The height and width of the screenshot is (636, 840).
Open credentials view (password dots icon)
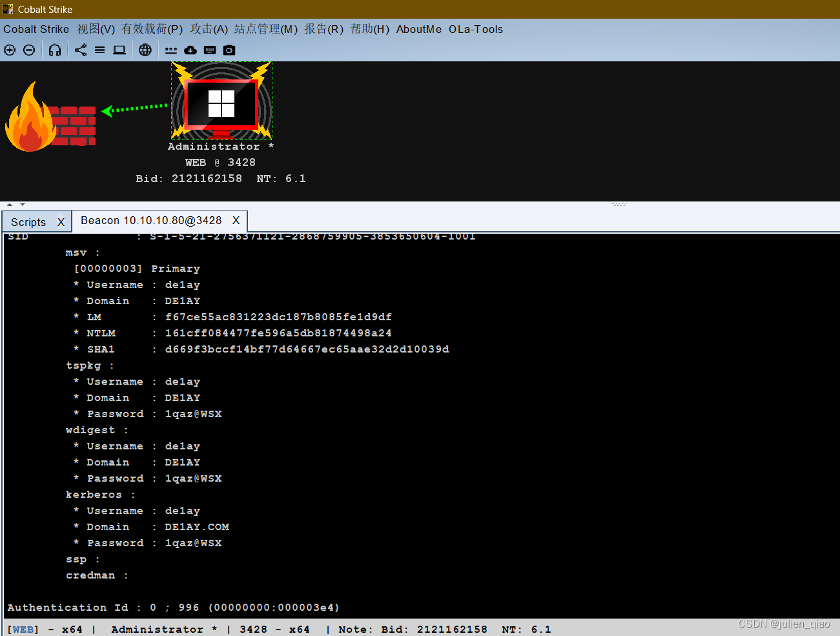point(171,50)
